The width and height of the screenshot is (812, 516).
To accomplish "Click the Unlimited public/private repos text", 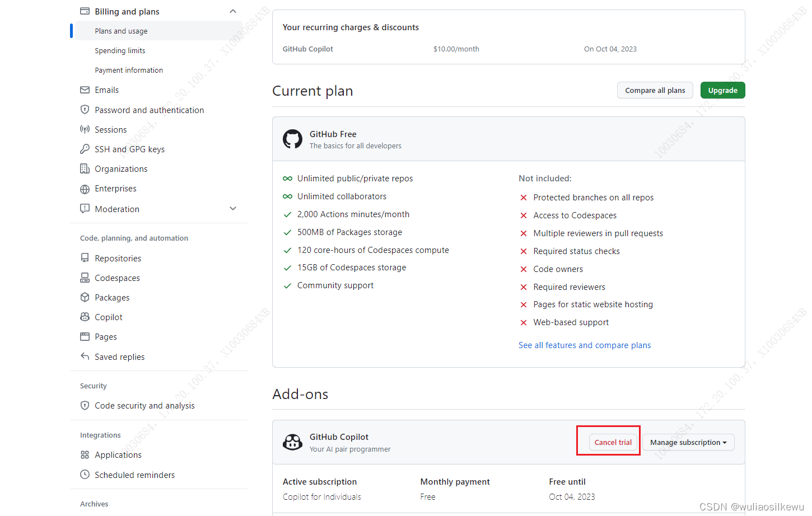I will (355, 178).
